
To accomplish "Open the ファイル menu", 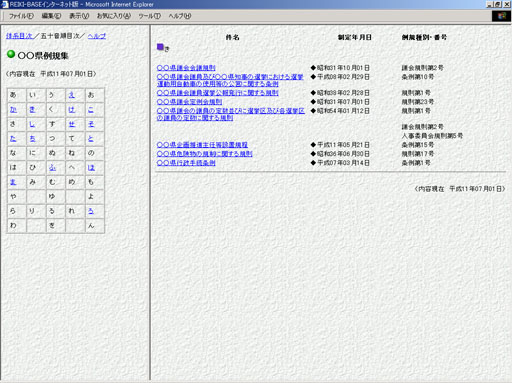I will [x=21, y=16].
